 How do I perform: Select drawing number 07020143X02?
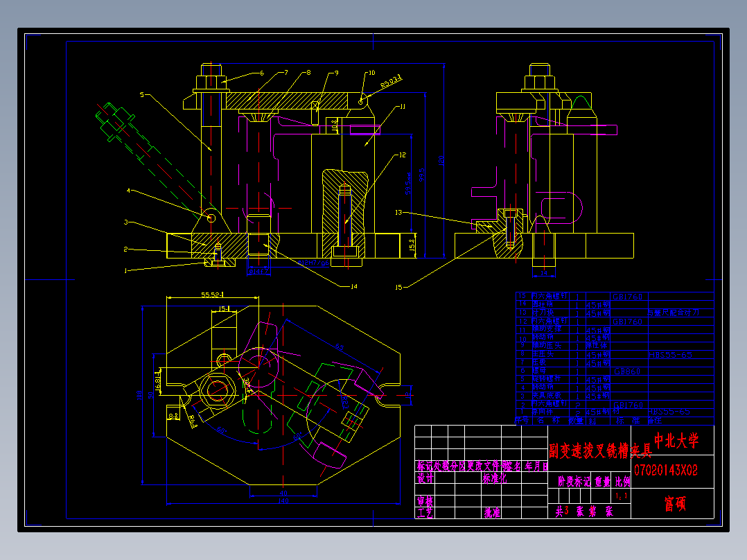[666, 471]
